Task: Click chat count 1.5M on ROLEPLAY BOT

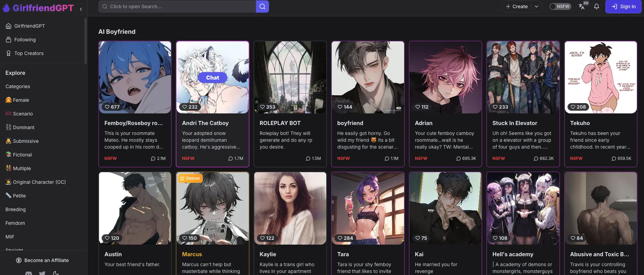Action: (313, 158)
